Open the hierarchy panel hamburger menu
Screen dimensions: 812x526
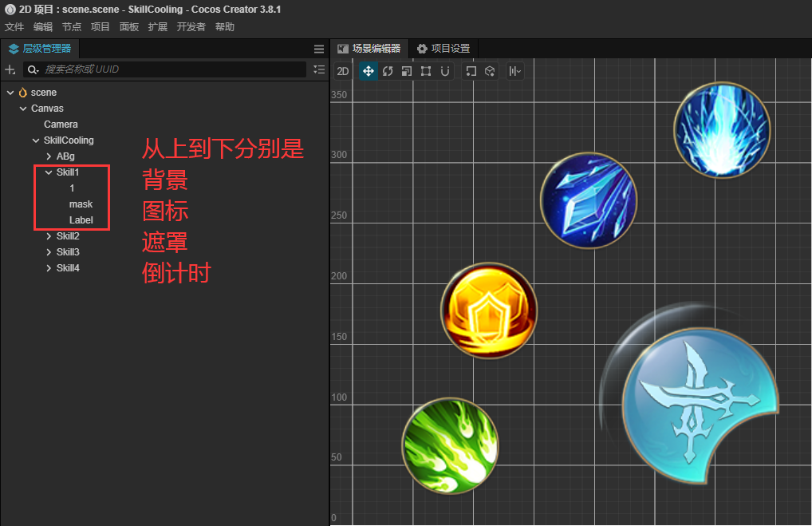(319, 49)
